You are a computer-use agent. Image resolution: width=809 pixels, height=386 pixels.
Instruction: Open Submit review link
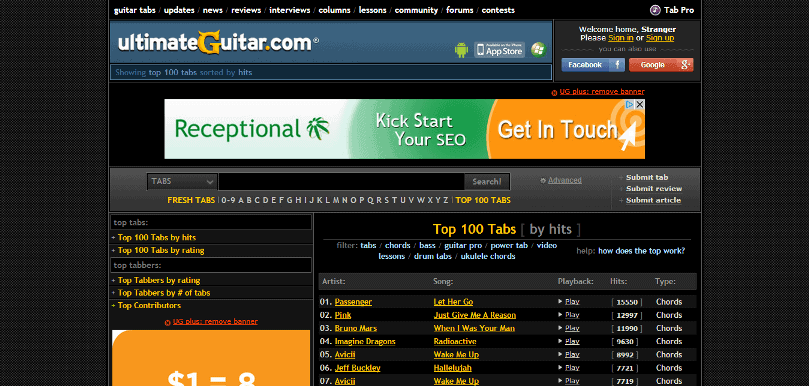654,189
